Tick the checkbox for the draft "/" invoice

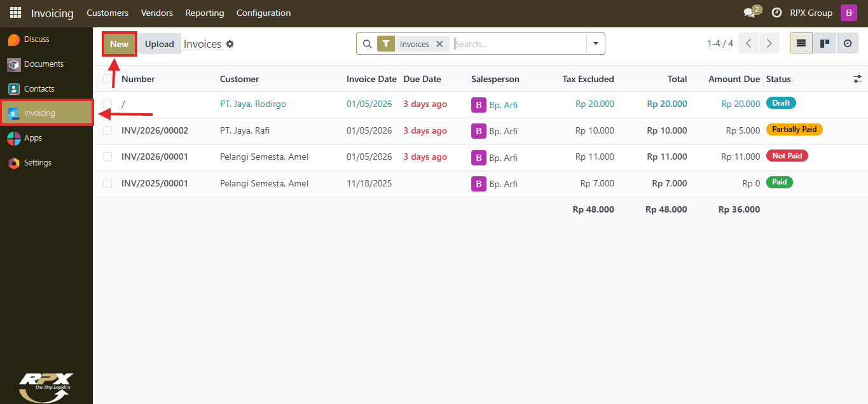[107, 104]
